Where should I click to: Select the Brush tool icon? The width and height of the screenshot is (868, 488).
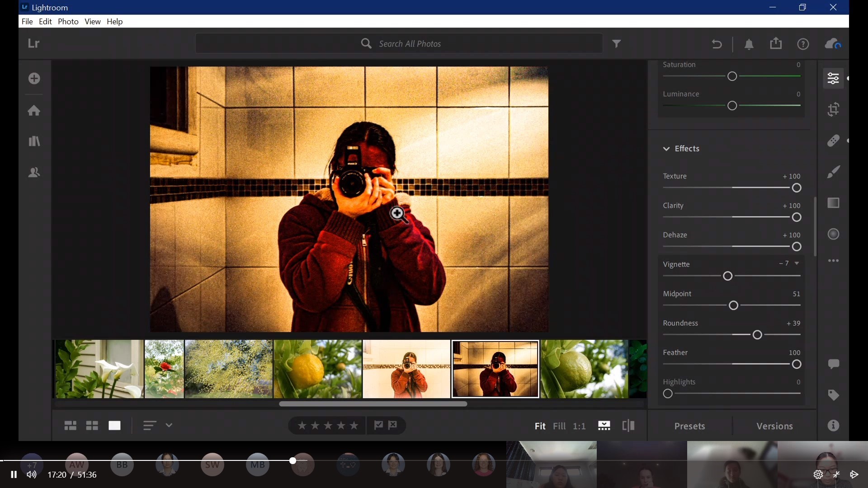833,172
